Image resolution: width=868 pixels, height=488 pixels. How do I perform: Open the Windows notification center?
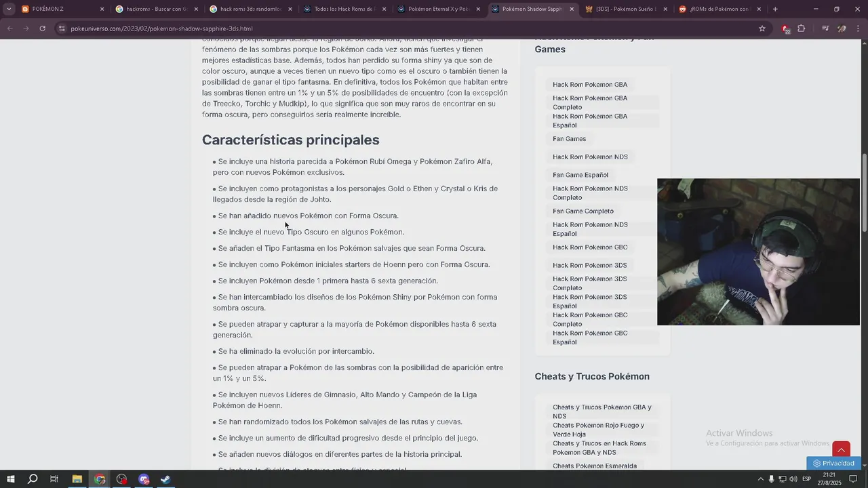(x=853, y=479)
